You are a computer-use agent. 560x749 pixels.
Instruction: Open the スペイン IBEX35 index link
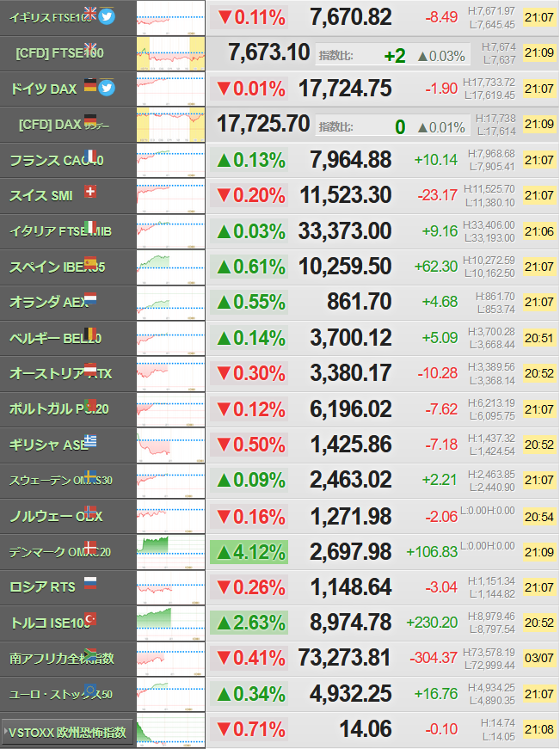[58, 267]
